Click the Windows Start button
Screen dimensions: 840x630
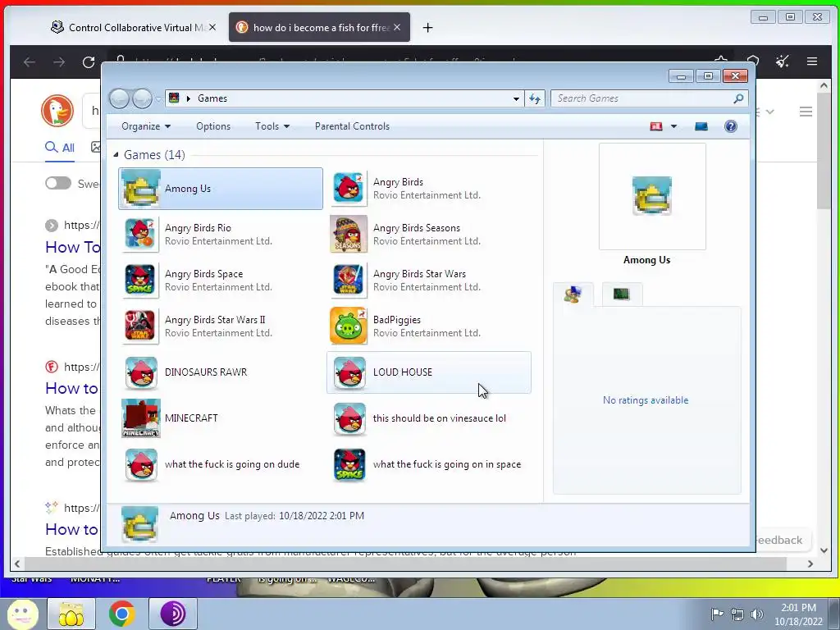(21, 614)
